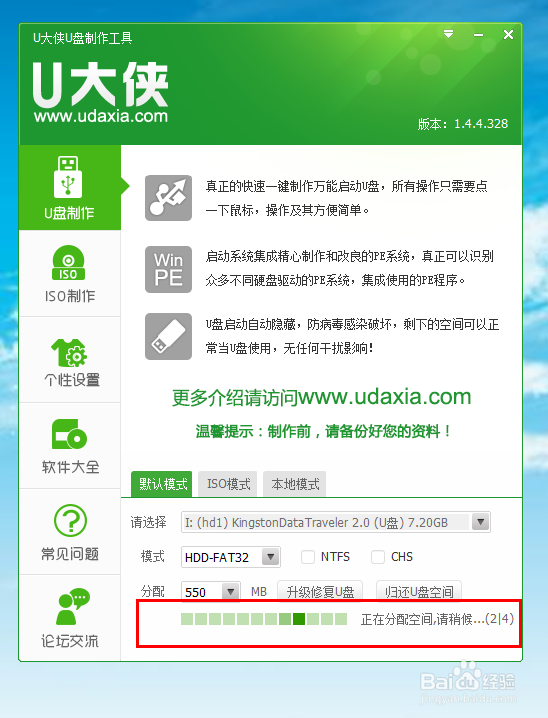Image resolution: width=548 pixels, height=718 pixels.
Task: Click the gray USB symbol feature icon
Action: pos(168,198)
